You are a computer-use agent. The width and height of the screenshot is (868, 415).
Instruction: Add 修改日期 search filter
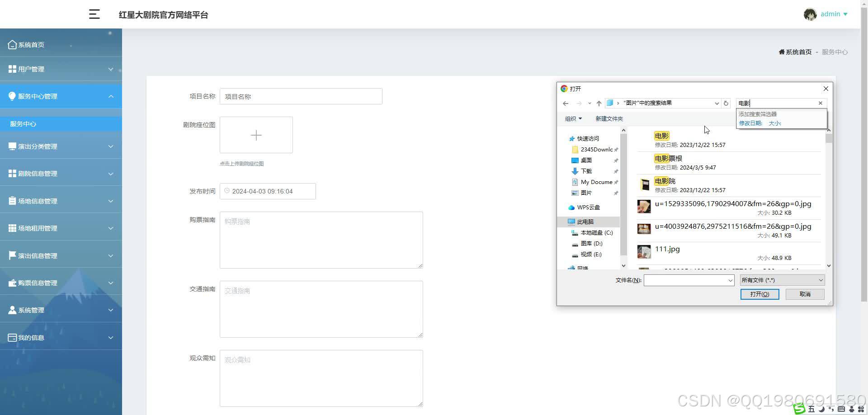click(x=750, y=123)
